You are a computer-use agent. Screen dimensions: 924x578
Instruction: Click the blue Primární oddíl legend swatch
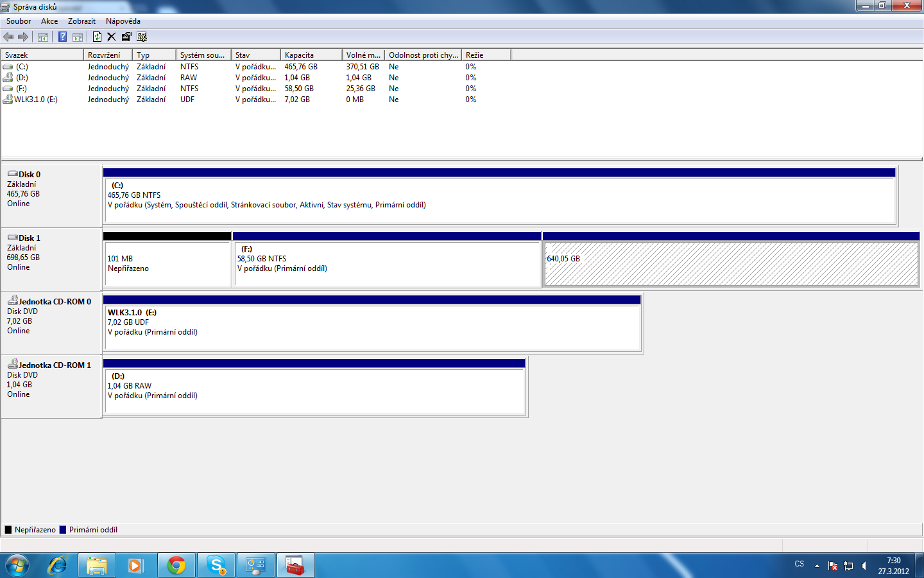tap(63, 530)
